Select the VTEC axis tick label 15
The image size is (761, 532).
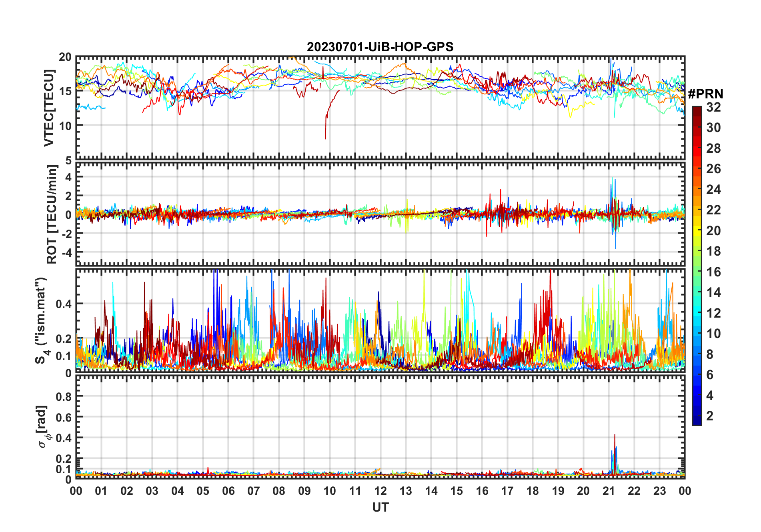tap(65, 91)
